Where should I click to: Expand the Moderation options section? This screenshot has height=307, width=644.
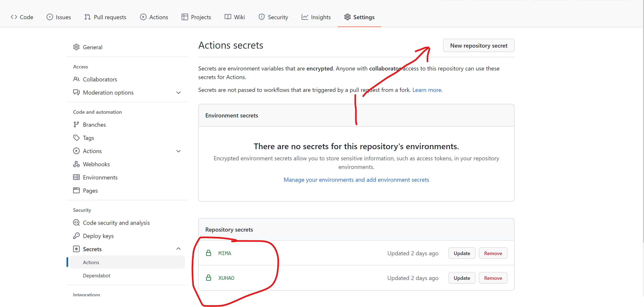[178, 93]
